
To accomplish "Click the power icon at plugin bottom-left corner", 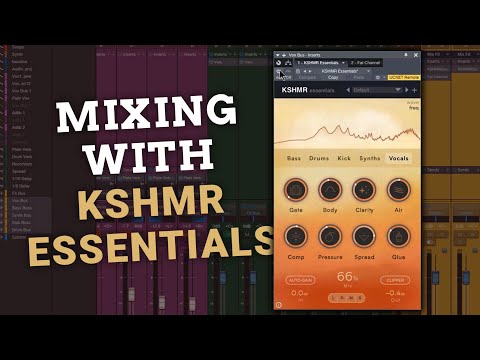I will 279,305.
